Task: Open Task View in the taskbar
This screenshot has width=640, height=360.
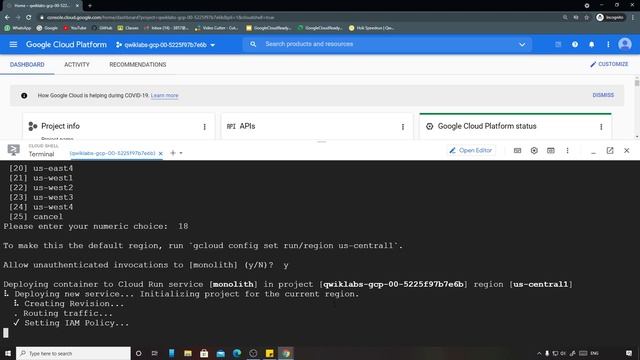Action: (x=155, y=353)
